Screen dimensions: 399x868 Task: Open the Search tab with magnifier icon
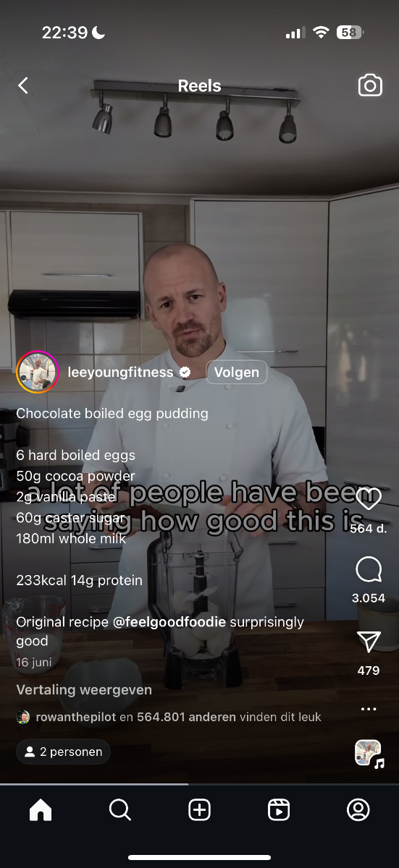[x=120, y=810]
